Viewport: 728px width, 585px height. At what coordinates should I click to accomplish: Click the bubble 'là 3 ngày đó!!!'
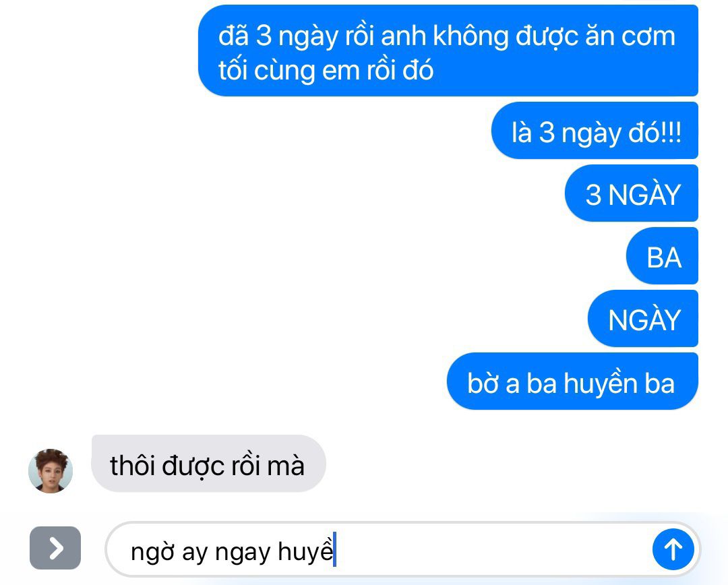click(x=595, y=131)
